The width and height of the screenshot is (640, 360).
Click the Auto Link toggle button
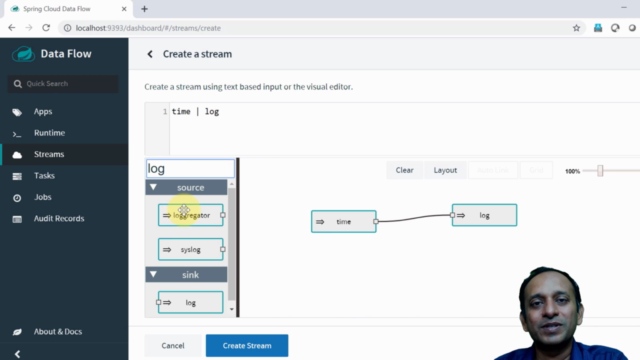pos(493,170)
